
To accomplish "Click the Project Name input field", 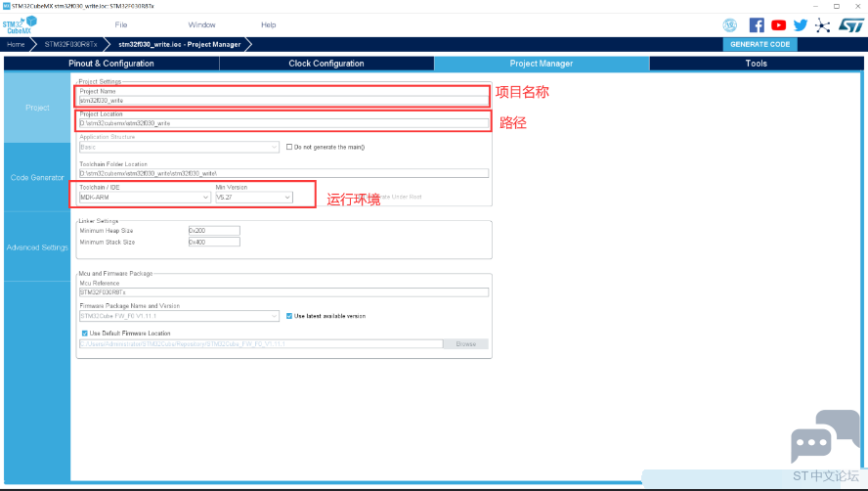I will [x=282, y=100].
